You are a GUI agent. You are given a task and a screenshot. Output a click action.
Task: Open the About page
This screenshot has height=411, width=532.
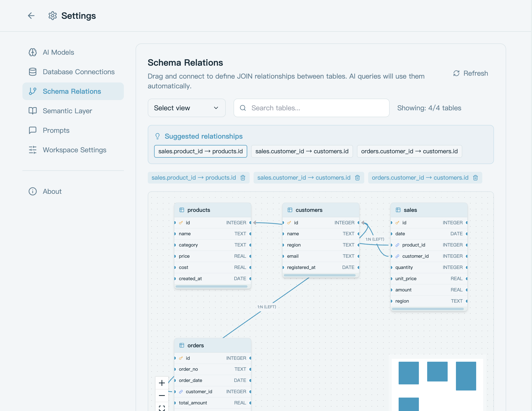pyautogui.click(x=73, y=191)
